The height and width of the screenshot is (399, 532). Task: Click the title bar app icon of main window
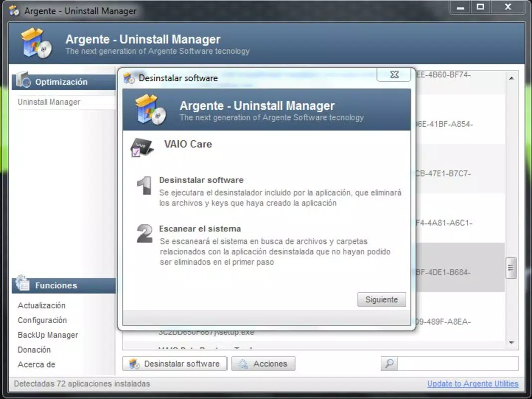coord(14,11)
